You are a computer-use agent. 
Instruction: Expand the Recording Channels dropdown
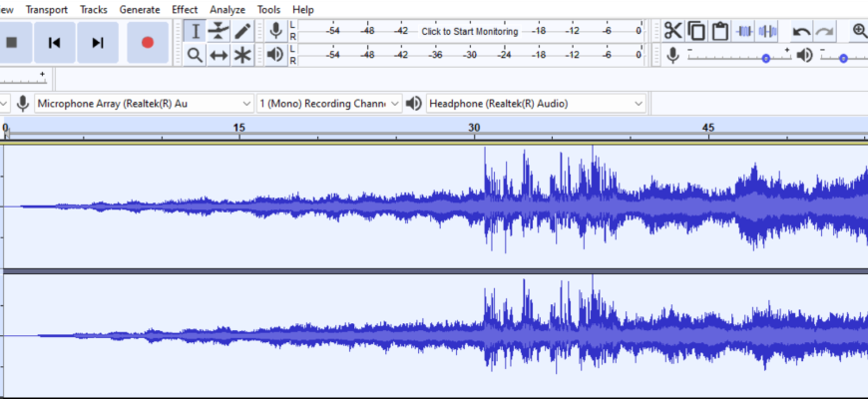[x=329, y=103]
